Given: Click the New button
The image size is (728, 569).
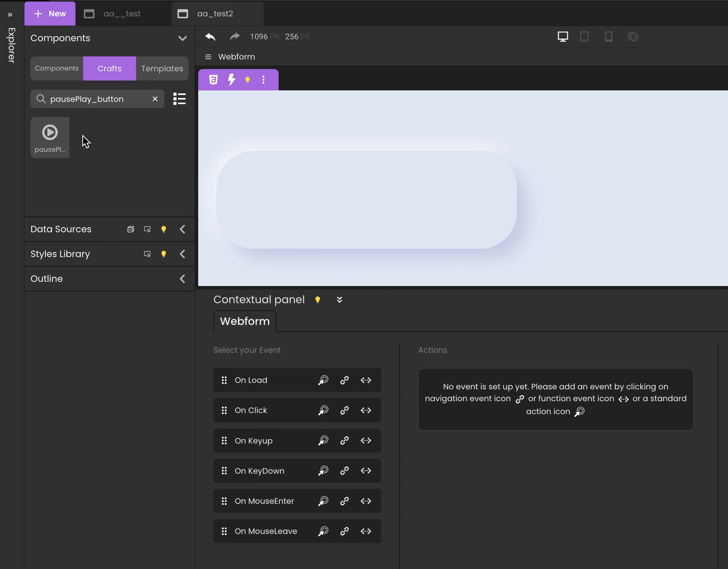Looking at the screenshot, I should pos(50,14).
